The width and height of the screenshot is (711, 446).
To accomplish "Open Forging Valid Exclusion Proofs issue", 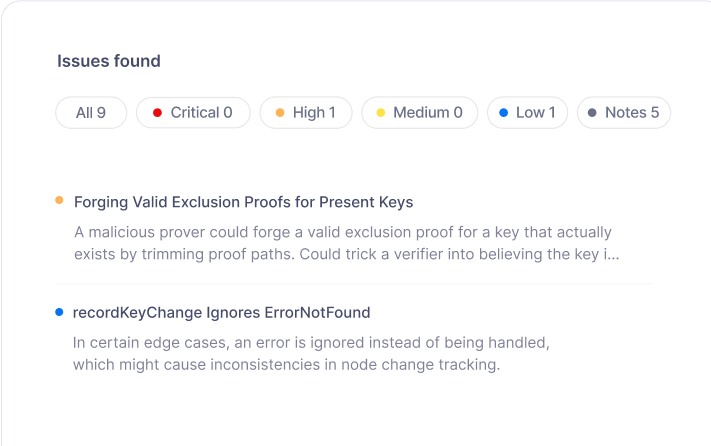I will tap(243, 202).
